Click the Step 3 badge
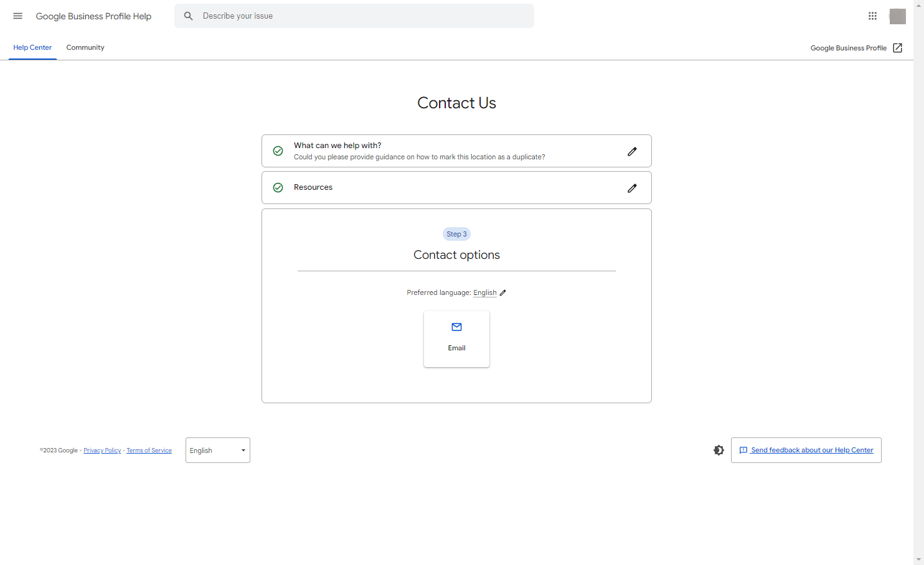The image size is (924, 565). point(456,235)
